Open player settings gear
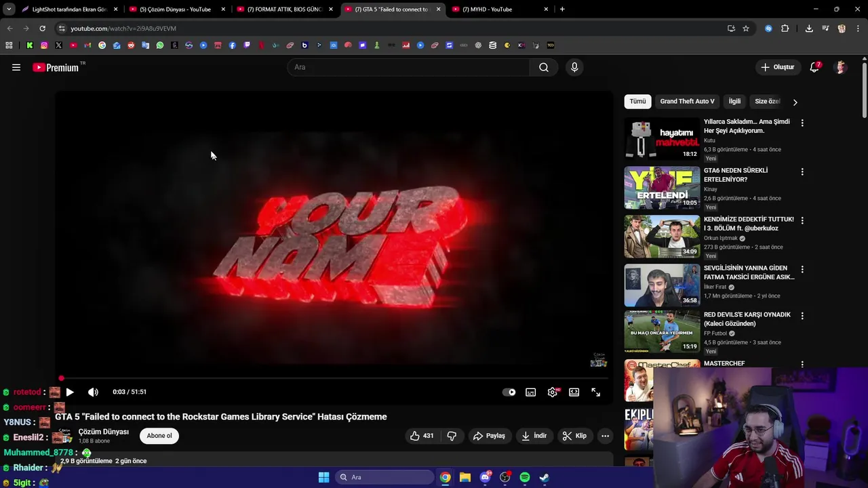This screenshot has width=868, height=488. pyautogui.click(x=553, y=392)
